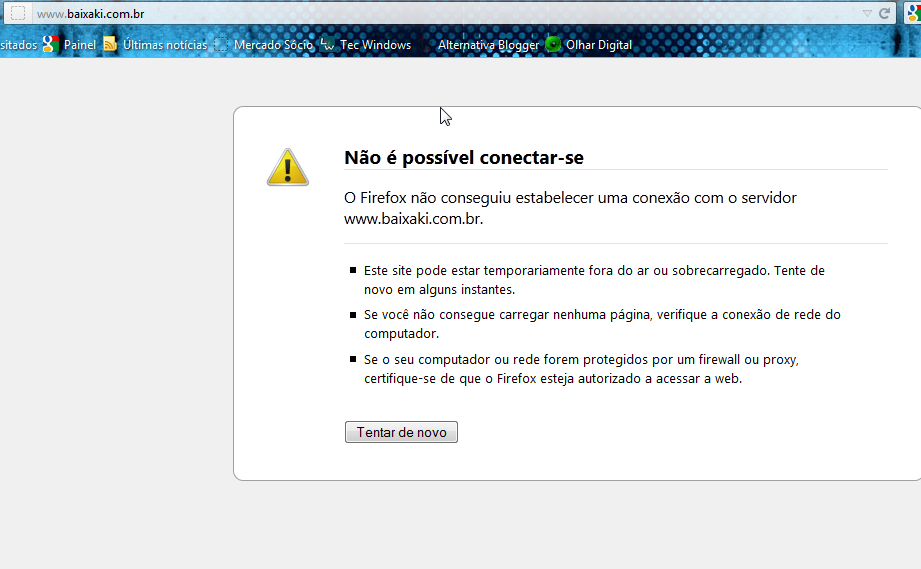
Task: Click the Últimas notícias RSS feed icon
Action: click(x=110, y=44)
